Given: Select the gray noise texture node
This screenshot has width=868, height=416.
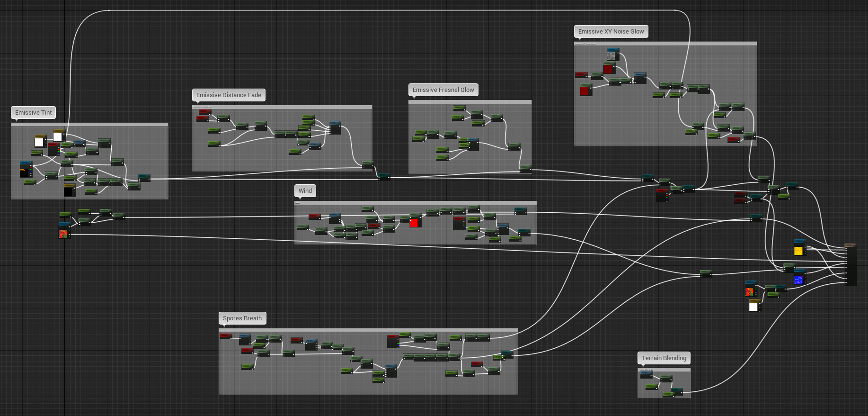Looking at the screenshot, I should [x=611, y=55].
